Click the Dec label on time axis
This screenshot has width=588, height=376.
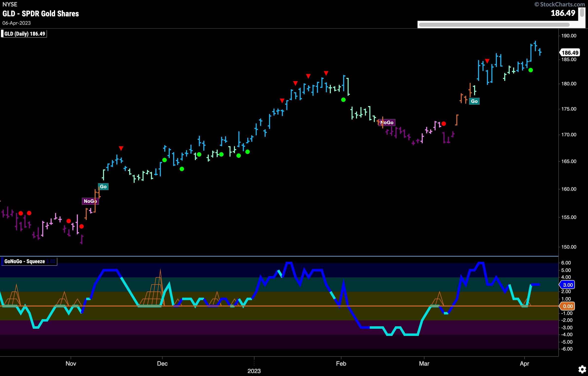click(x=162, y=364)
